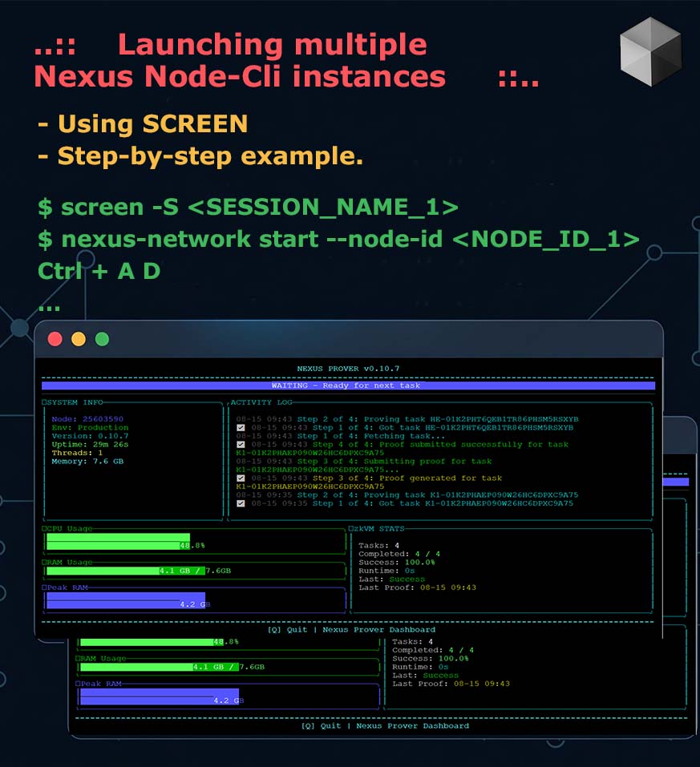Toggle checkbox beside 'Got task K1-01K2PHAEP090W26HC6DPXC9A75'
The image size is (700, 767).
pyautogui.click(x=241, y=503)
